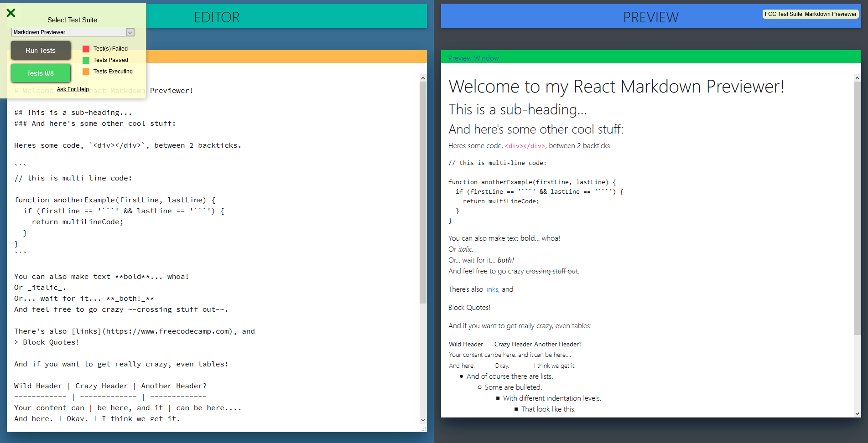Click the 'With different indentation levels.' list item
The height and width of the screenshot is (443, 868).
[x=552, y=398]
